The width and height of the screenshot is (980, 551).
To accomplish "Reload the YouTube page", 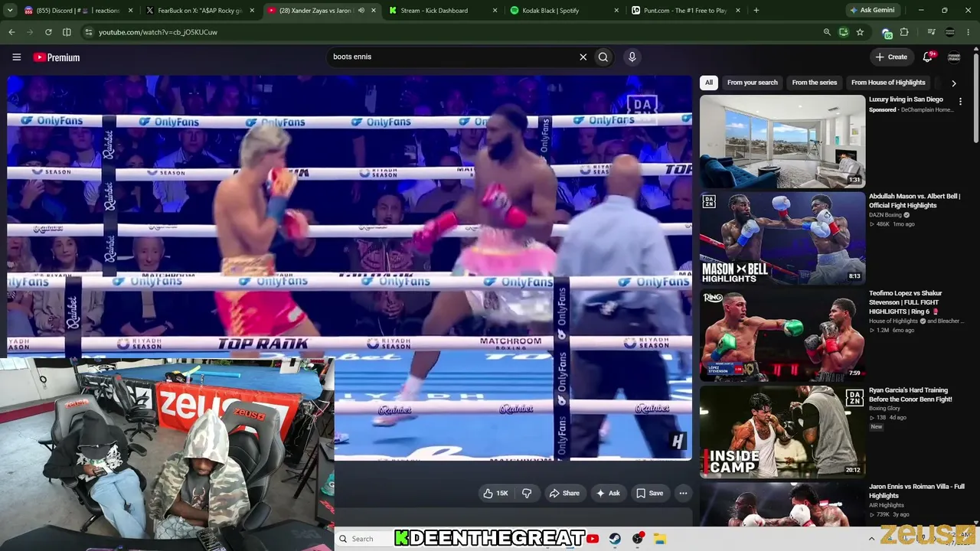I will [48, 32].
